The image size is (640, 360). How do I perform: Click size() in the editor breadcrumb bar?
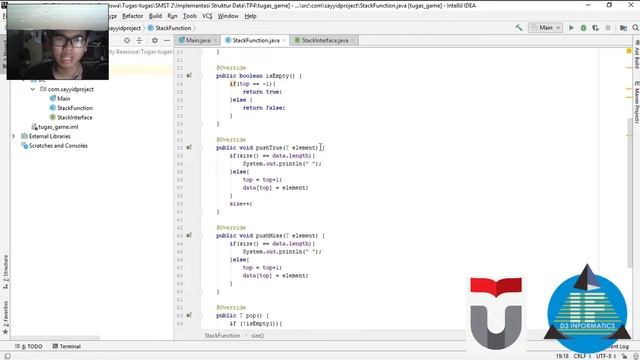click(x=258, y=336)
